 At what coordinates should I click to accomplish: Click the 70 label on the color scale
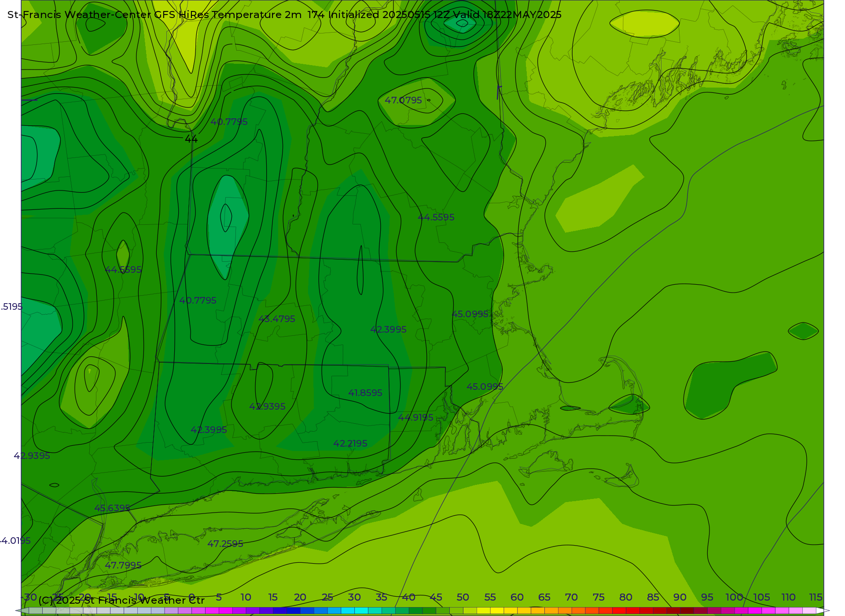(x=571, y=598)
